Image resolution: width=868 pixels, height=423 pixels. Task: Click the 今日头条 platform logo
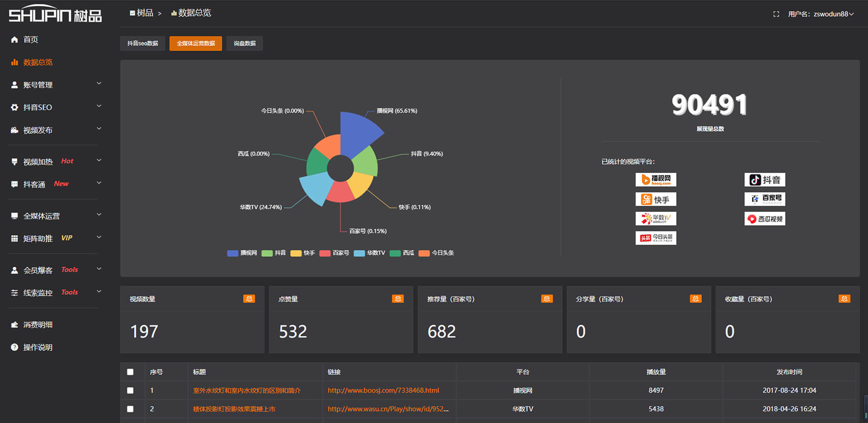click(656, 238)
